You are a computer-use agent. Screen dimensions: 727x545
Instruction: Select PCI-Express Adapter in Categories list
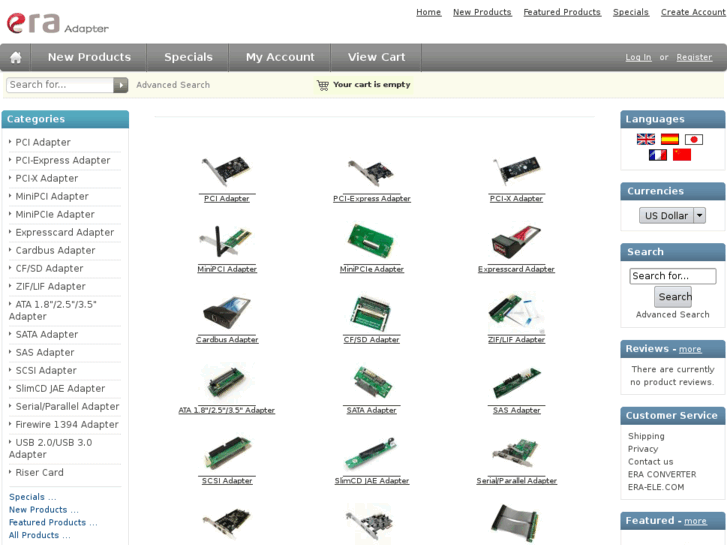63,160
